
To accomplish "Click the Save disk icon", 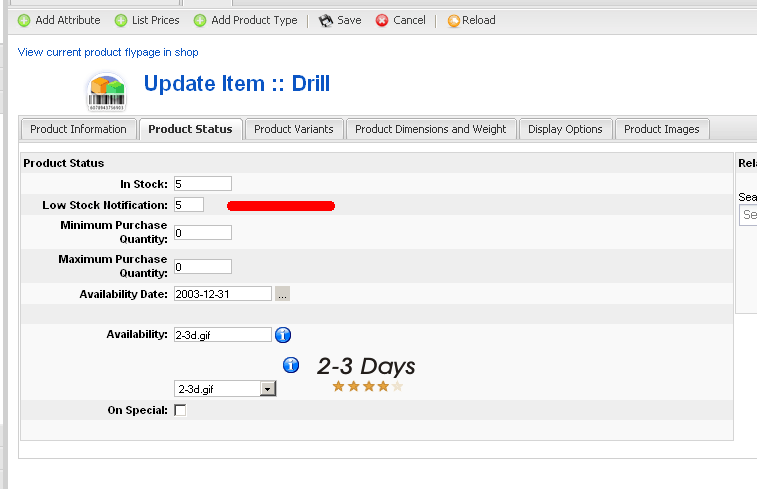I will pos(325,20).
